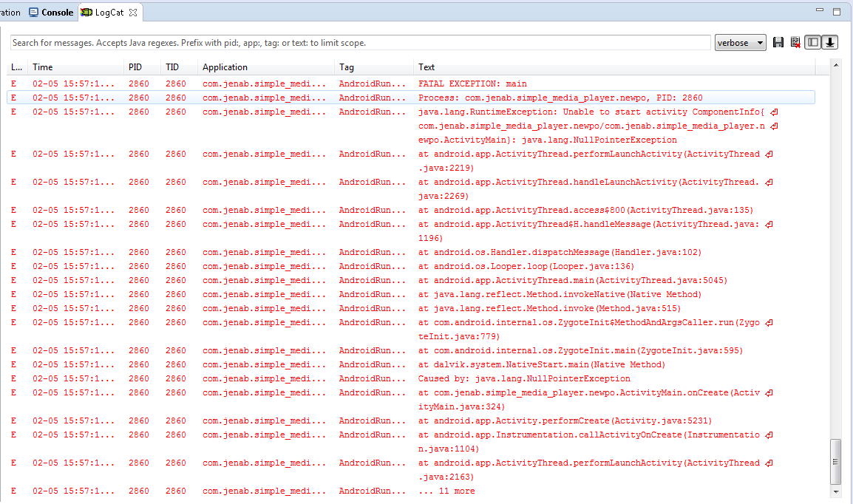Image resolution: width=853 pixels, height=504 pixels.
Task: Select Method.invoke(Method.java:515) line
Action: 411,308
